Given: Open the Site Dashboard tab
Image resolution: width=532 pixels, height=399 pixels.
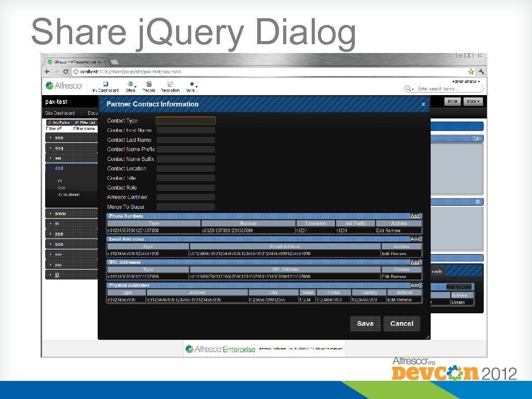Looking at the screenshot, I should pos(60,113).
